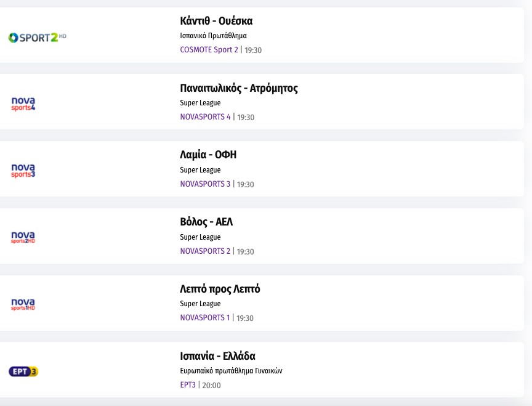Click the ΕΡΤ3 channel logo
The height and width of the screenshot is (406, 532).
click(x=23, y=371)
